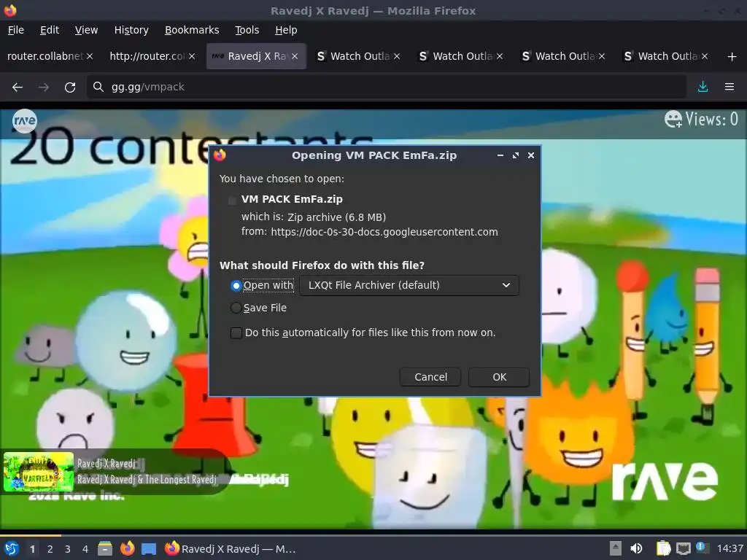Click the VM PACK EmFa.zip file name
The width and height of the screenshot is (747, 560).
[x=292, y=199]
